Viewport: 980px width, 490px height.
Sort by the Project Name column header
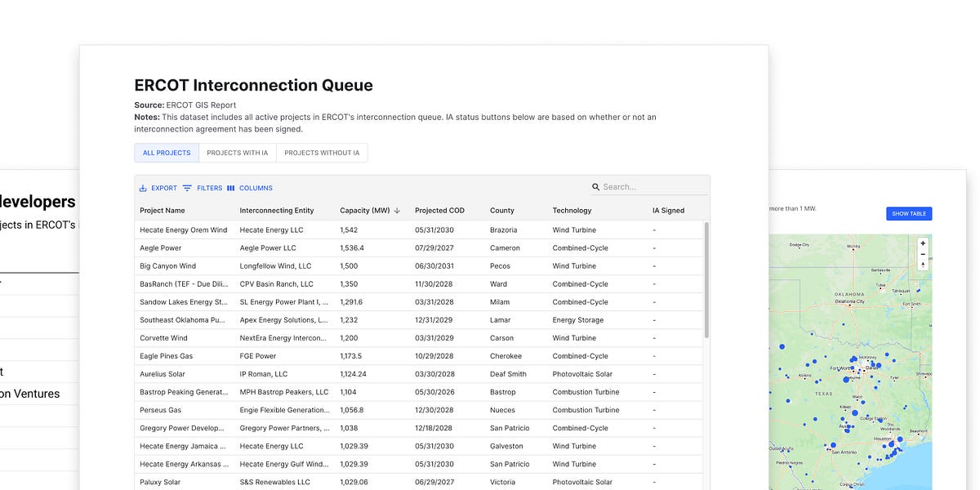[x=163, y=211]
